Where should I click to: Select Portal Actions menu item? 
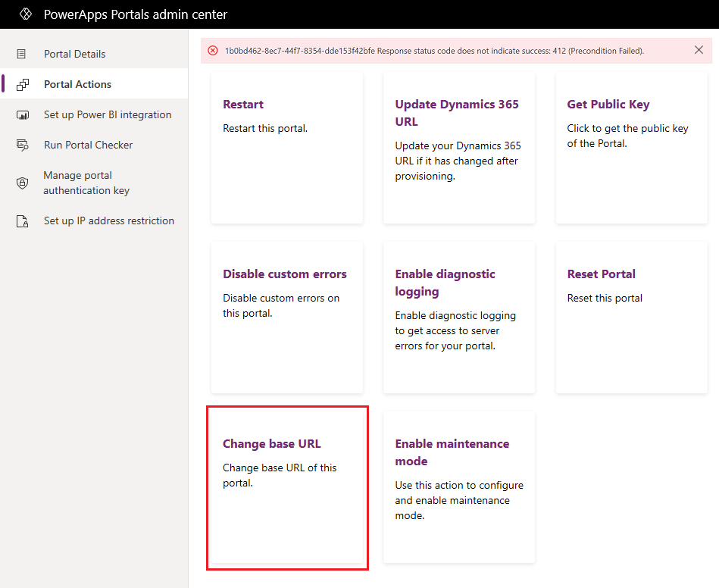click(x=93, y=84)
